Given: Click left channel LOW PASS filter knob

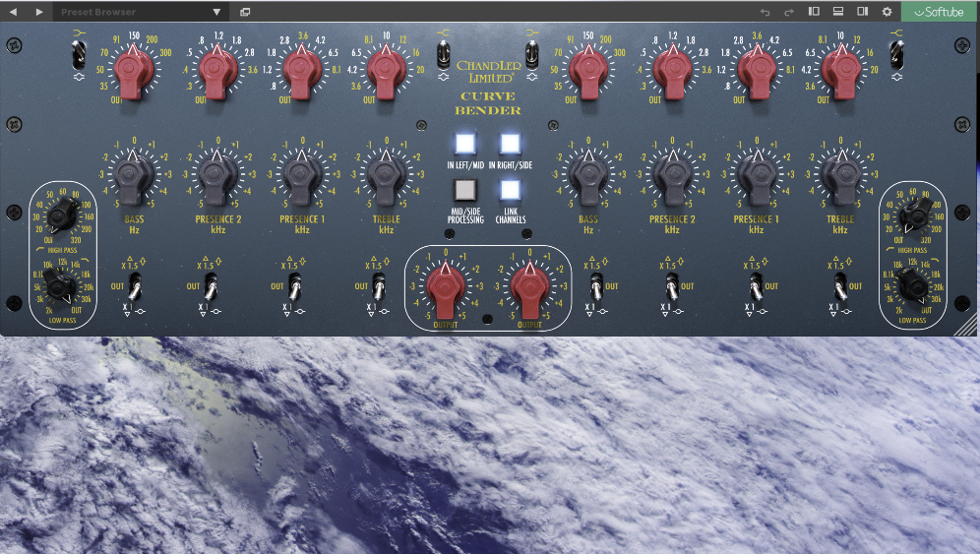Looking at the screenshot, I should click(x=61, y=287).
